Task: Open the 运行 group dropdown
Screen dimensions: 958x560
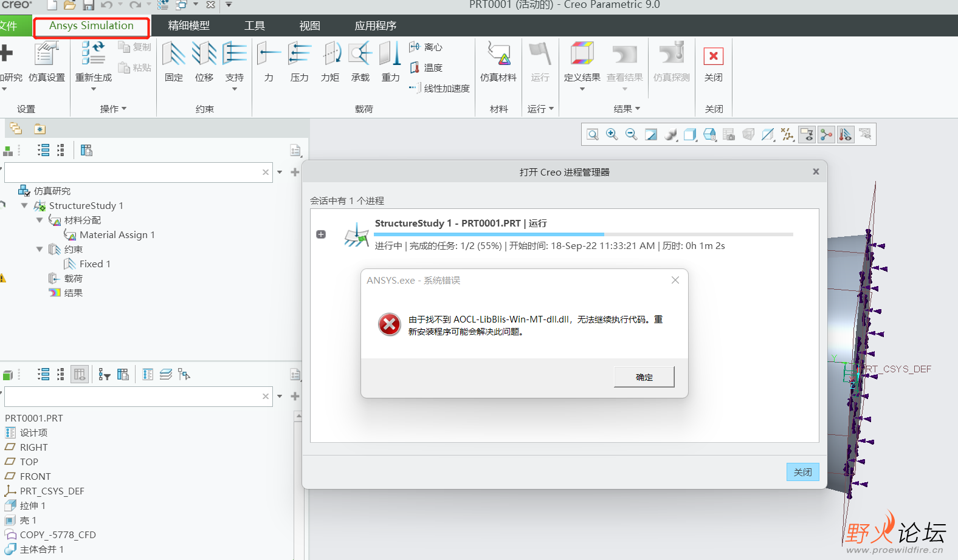Action: coord(541,109)
